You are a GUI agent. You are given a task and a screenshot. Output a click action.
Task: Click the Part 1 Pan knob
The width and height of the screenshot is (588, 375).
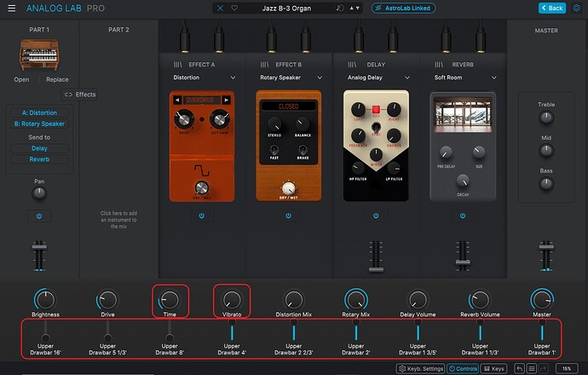pyautogui.click(x=39, y=193)
